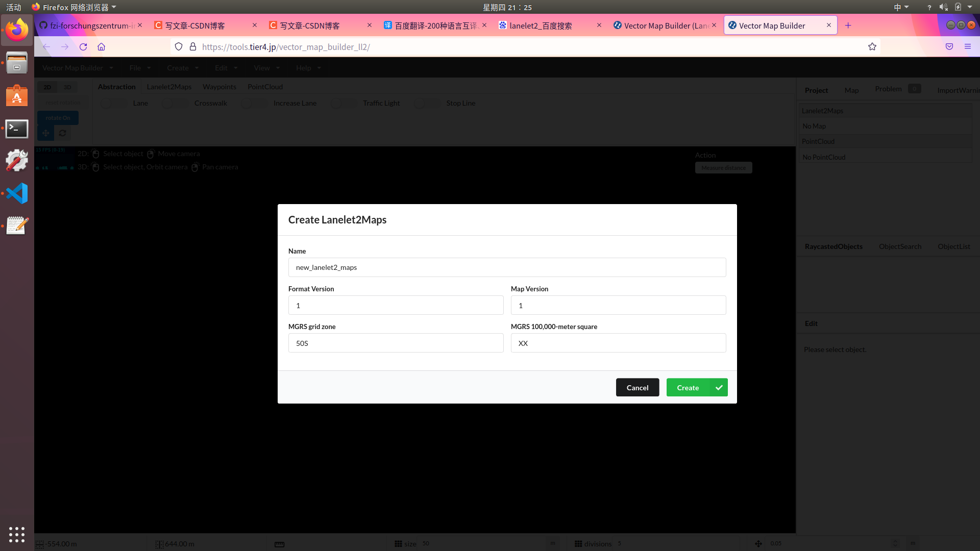Image resolution: width=980 pixels, height=551 pixels.
Task: Switch to the Lanelet2Maps tab
Action: pos(169,87)
